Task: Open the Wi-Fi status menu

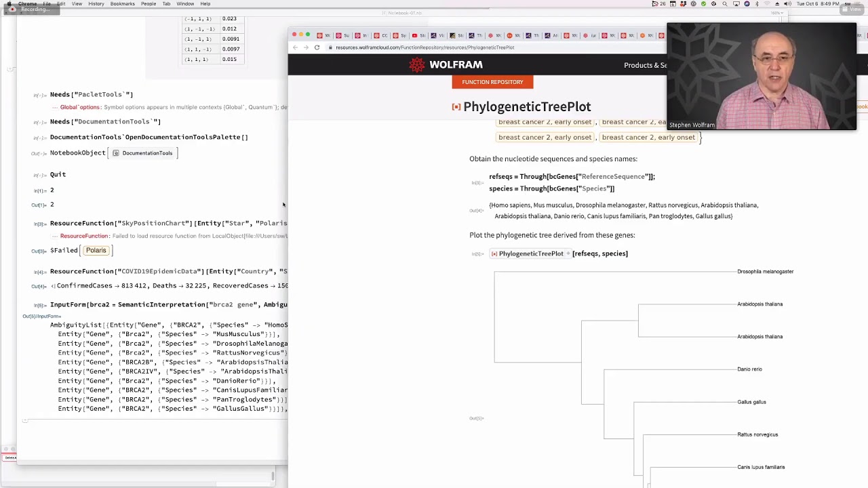Action: (x=767, y=4)
